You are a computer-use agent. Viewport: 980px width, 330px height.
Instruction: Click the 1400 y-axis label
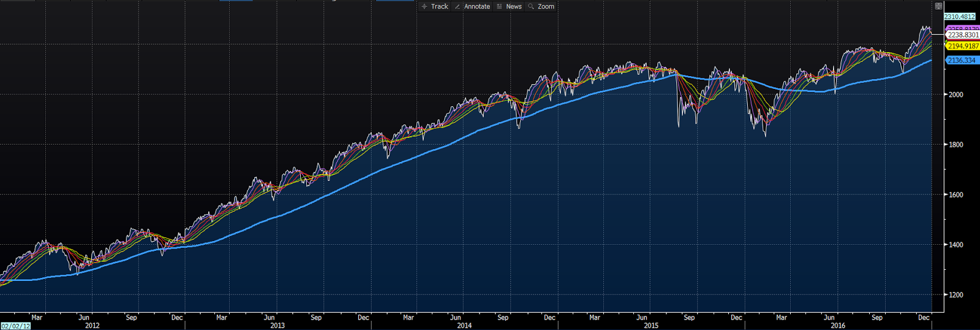pyautogui.click(x=956, y=245)
